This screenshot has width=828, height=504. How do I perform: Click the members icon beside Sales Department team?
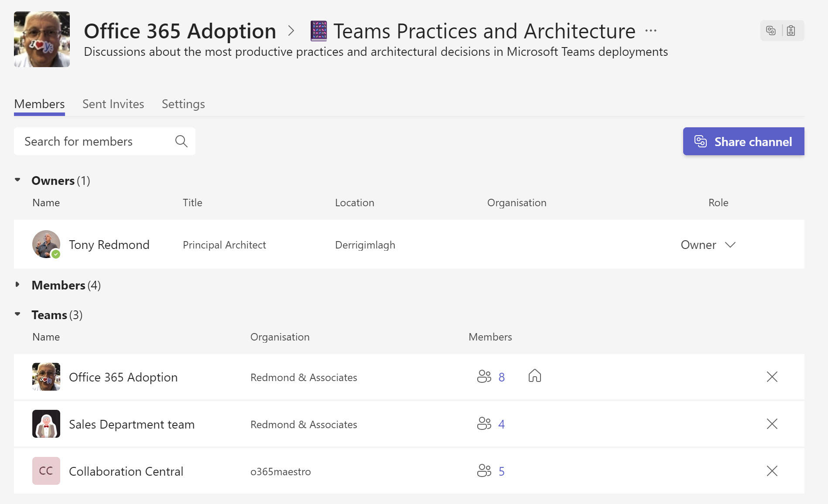pyautogui.click(x=484, y=424)
